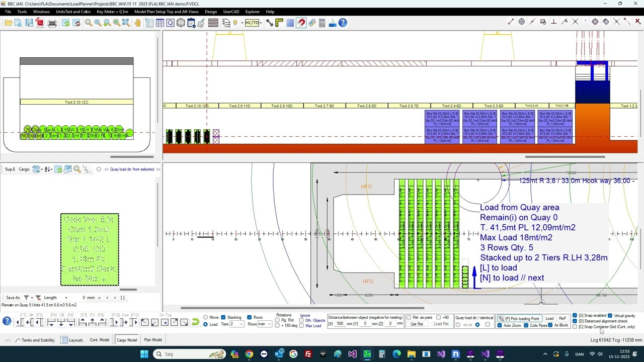
Task: Toggle the Rows checkbox
Action: [249, 318]
